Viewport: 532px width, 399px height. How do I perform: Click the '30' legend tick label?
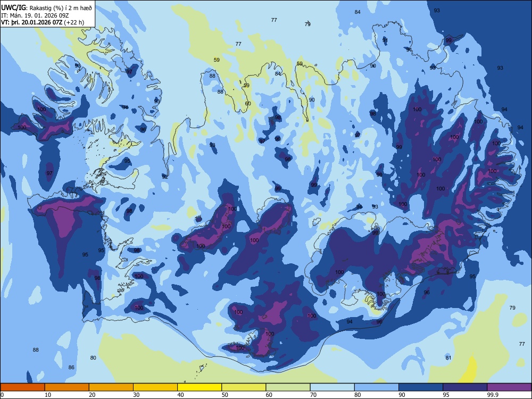136,395
